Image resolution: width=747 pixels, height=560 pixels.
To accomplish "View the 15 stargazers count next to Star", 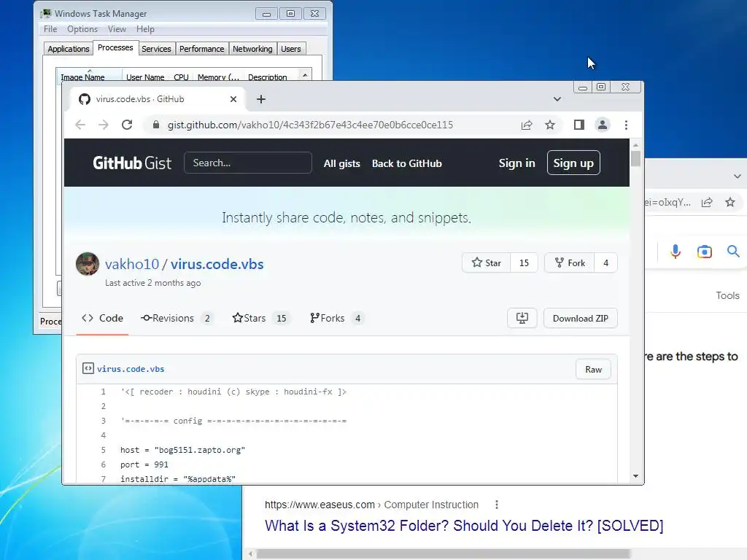I will pyautogui.click(x=524, y=262).
